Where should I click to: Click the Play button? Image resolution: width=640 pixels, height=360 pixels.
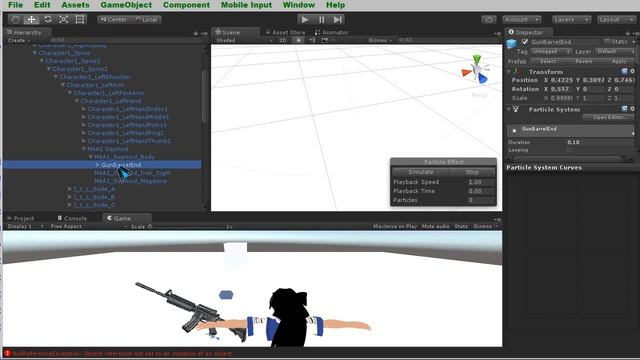pyautogui.click(x=305, y=19)
